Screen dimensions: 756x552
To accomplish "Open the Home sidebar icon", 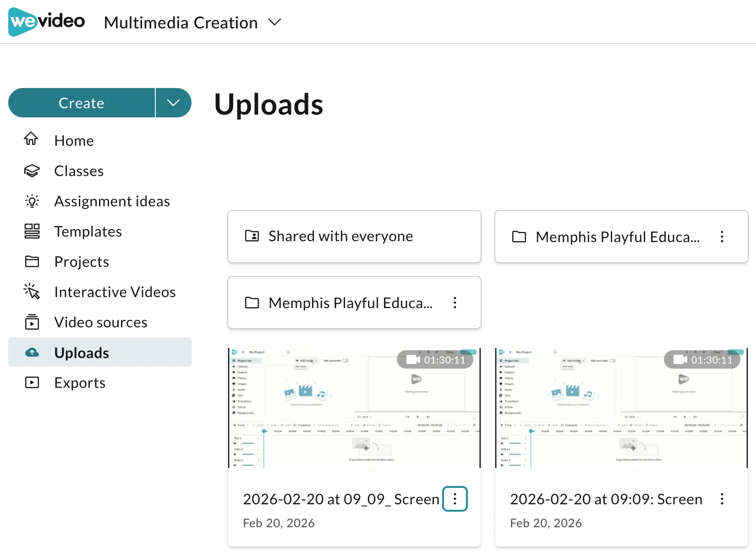I will [31, 139].
